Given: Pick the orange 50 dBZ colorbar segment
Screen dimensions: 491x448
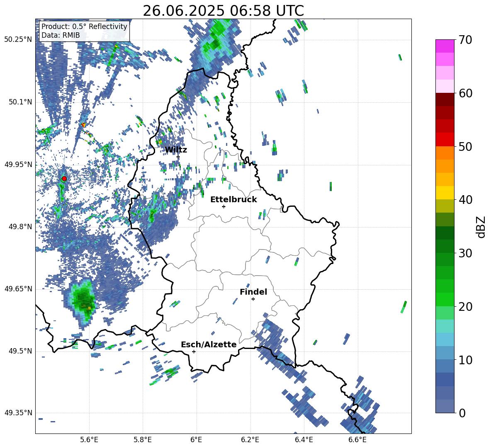Looking at the screenshot, I should pyautogui.click(x=445, y=153).
